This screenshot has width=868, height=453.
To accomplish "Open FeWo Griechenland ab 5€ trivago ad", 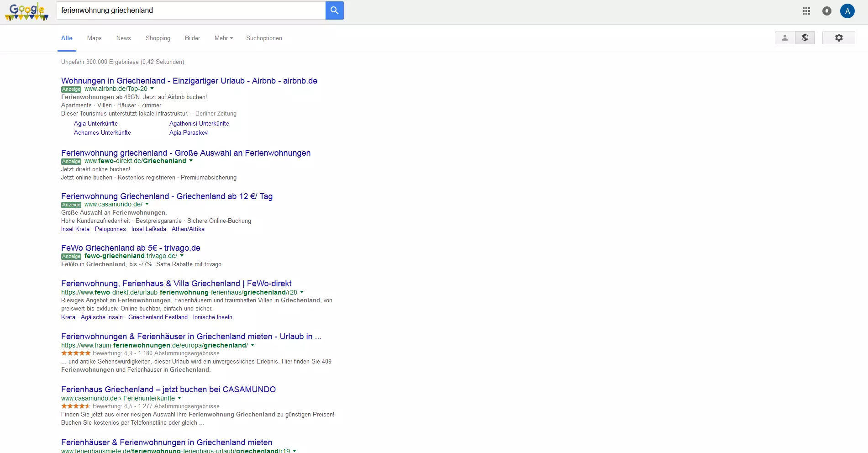I will [x=131, y=248].
